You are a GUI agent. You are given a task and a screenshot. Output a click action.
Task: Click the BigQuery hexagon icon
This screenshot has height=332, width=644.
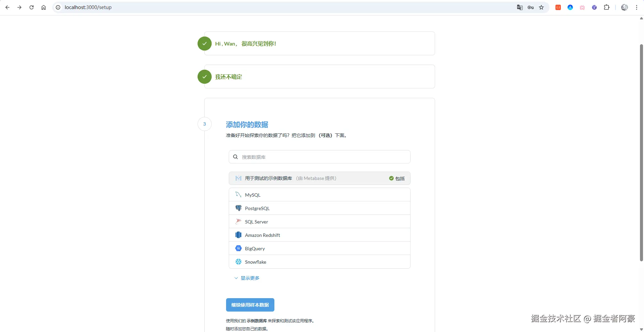[238, 248]
